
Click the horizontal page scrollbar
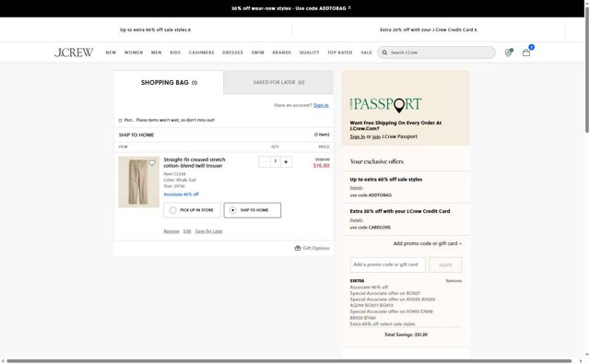pyautogui.click(x=289, y=361)
